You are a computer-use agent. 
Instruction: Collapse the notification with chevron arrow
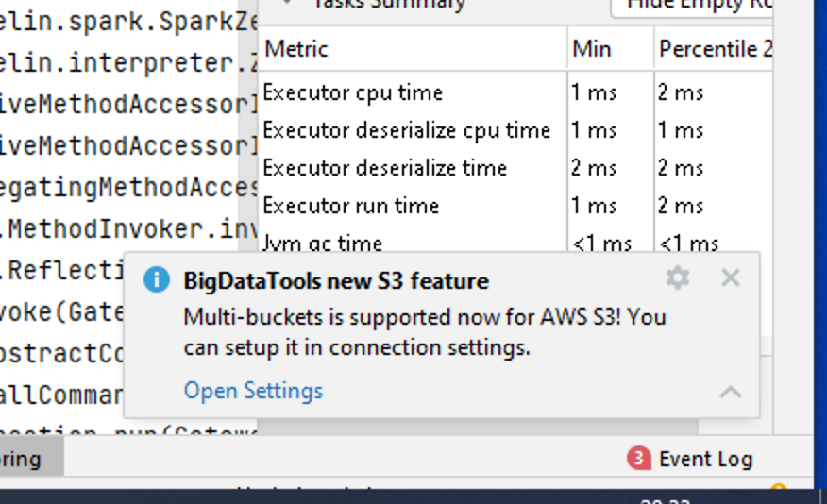click(x=731, y=392)
